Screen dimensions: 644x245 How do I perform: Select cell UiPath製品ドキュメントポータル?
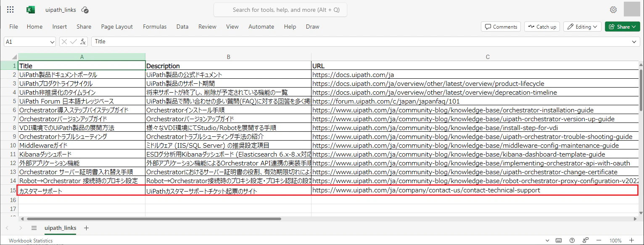coord(82,75)
